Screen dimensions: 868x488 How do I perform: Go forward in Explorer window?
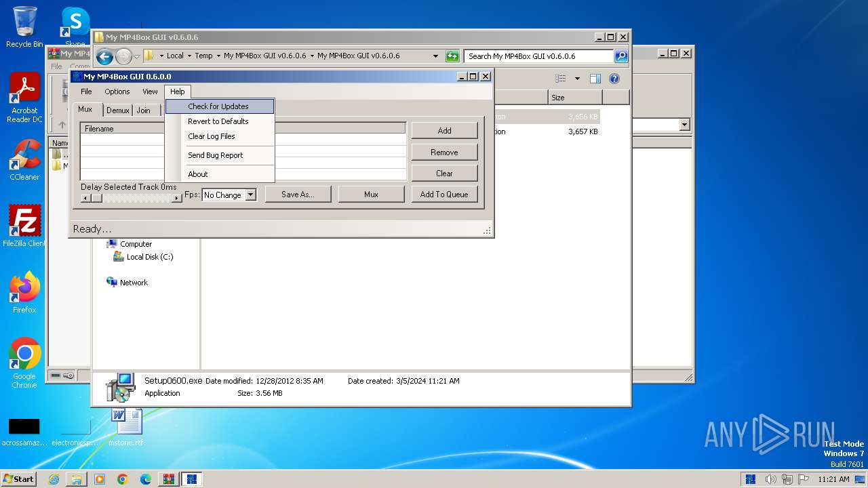(123, 56)
